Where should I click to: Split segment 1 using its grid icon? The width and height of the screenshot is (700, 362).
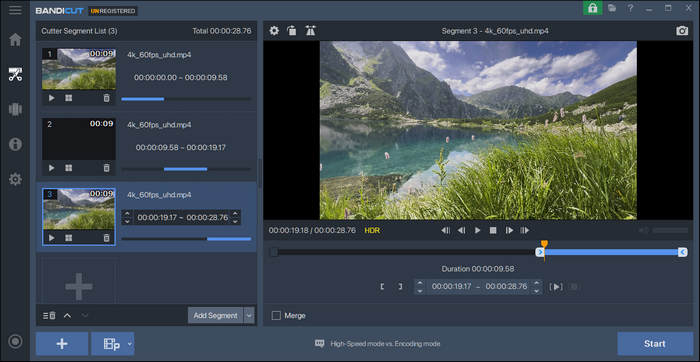(x=68, y=98)
